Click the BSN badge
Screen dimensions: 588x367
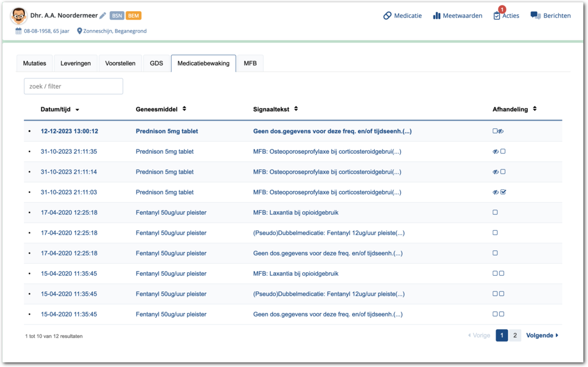tap(117, 16)
